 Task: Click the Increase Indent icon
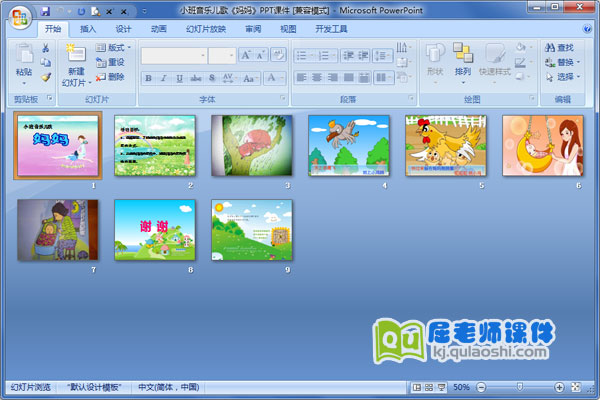pos(363,56)
